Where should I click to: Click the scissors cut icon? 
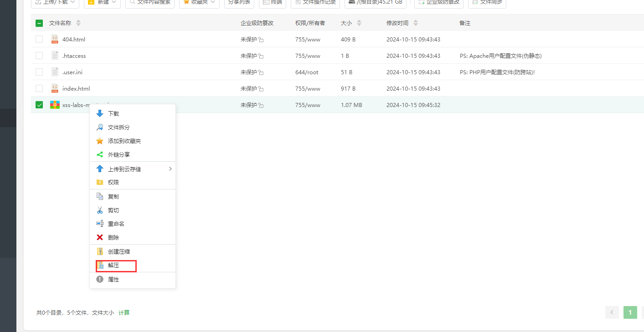[x=100, y=210]
